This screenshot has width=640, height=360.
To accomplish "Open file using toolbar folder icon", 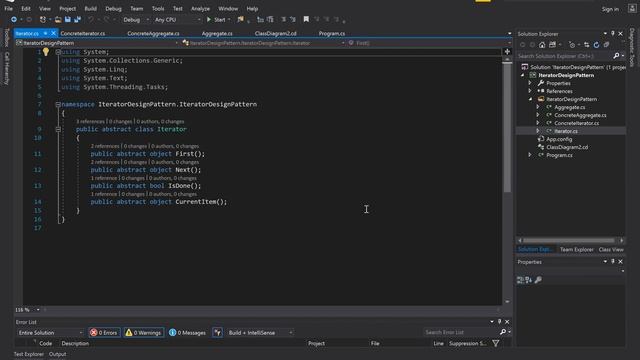I will coord(58,19).
